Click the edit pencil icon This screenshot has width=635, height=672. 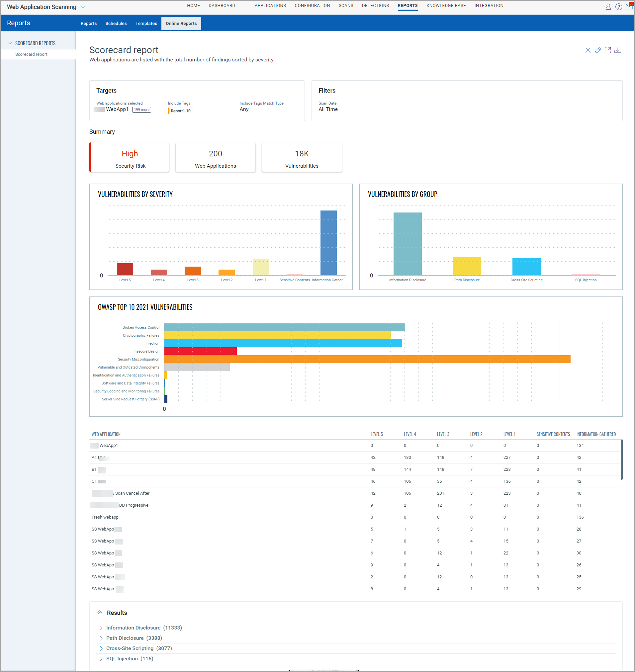tap(598, 50)
